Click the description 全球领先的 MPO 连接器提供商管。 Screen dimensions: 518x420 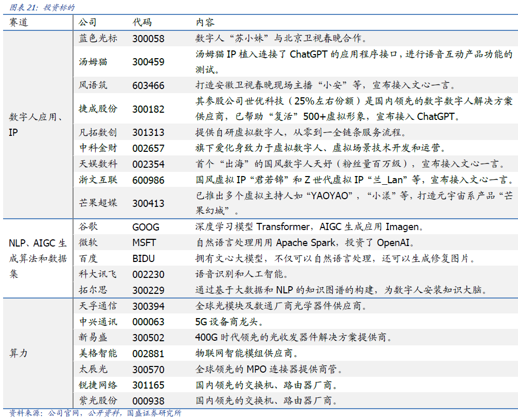(269, 369)
